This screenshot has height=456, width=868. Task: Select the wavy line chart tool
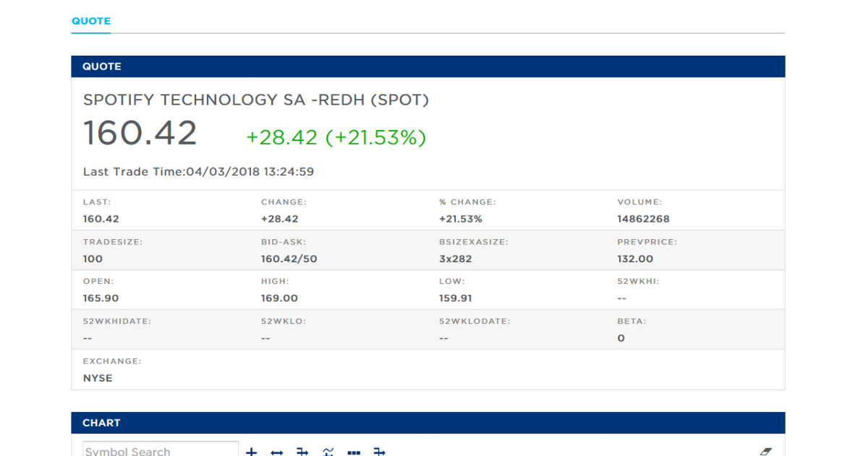point(328,452)
